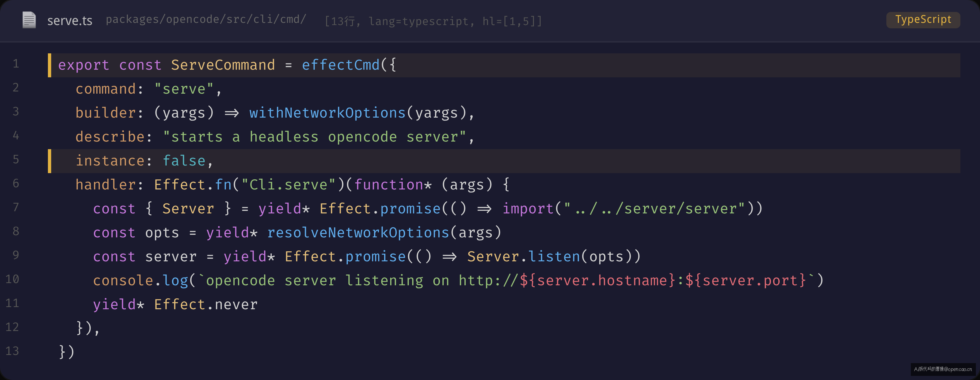Click the describe property key
This screenshot has width=980, height=380.
point(110,137)
